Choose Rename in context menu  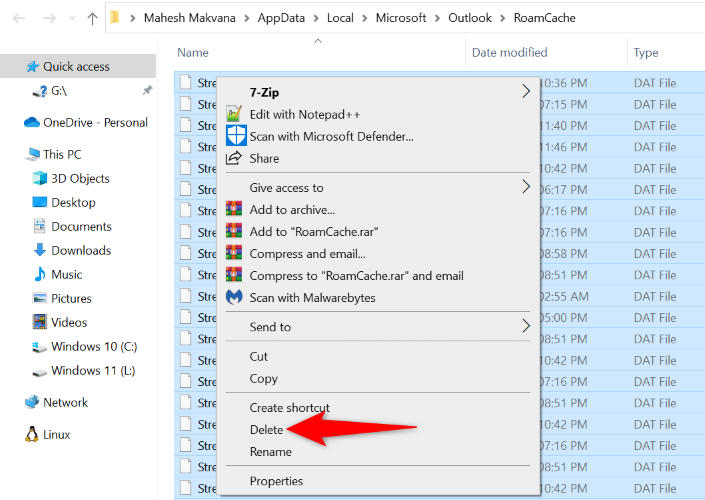(378, 451)
